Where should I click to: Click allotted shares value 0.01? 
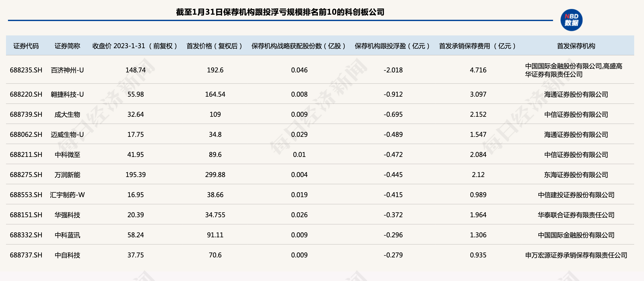coord(299,155)
